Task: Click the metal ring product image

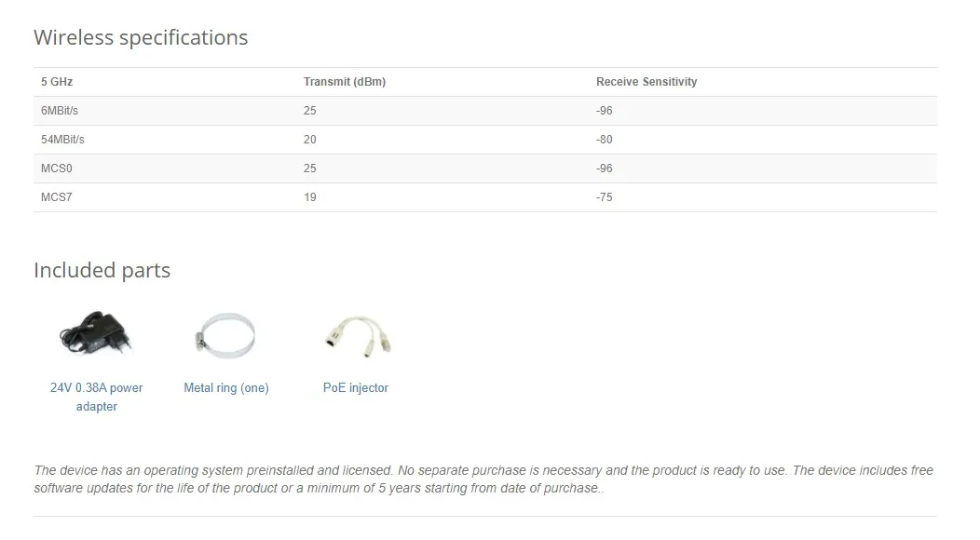Action: tap(225, 337)
